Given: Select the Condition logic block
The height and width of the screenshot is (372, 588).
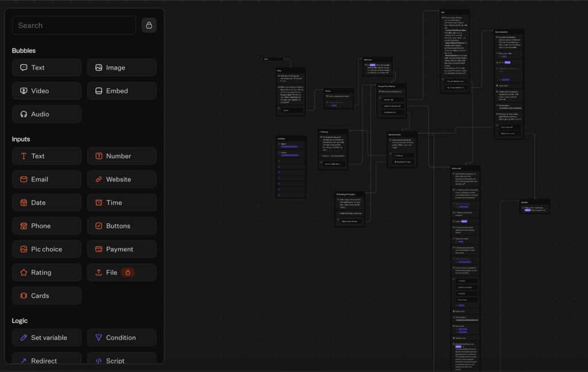Looking at the screenshot, I should click(x=122, y=338).
